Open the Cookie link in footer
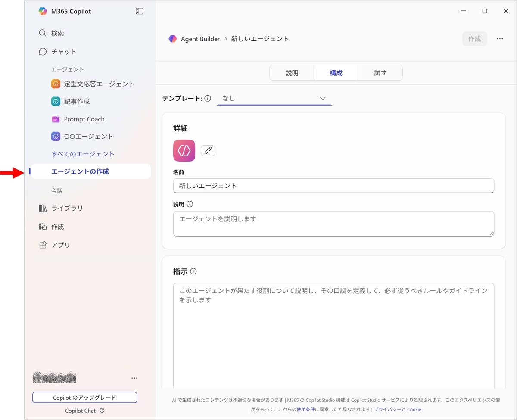Viewport: 517px width, 420px height. point(414,409)
